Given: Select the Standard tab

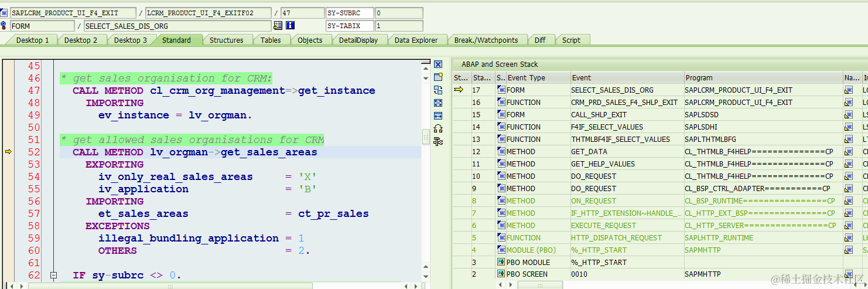Looking at the screenshot, I should 176,40.
